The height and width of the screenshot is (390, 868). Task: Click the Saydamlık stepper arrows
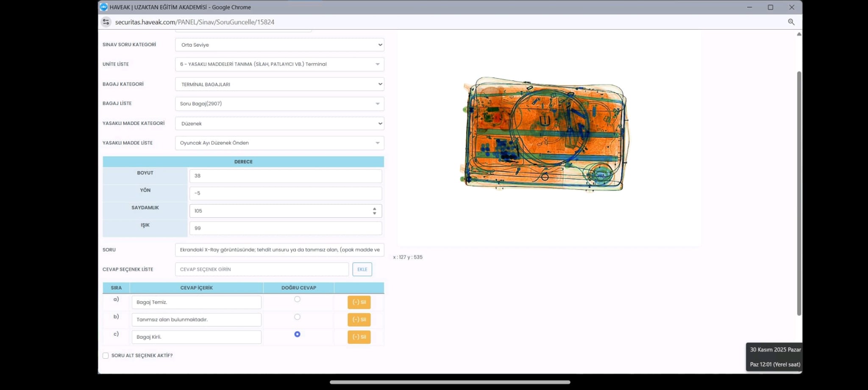pos(374,211)
